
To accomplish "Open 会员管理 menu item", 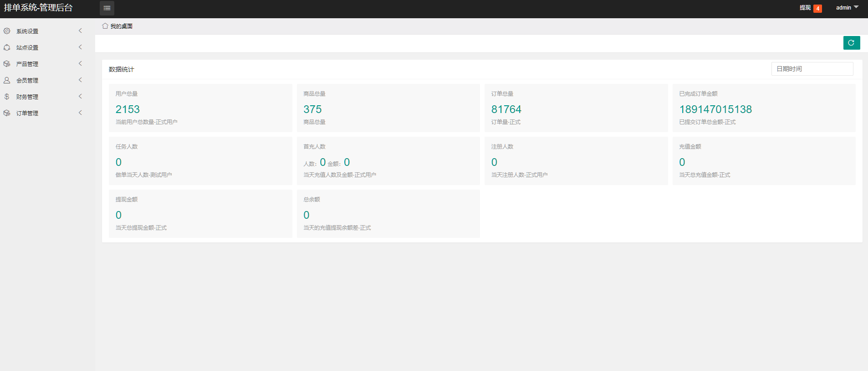I will coord(27,81).
